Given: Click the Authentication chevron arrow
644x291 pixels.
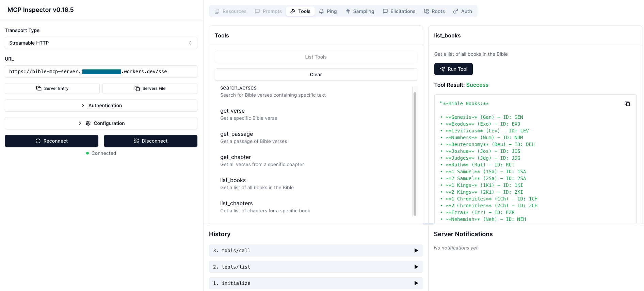Looking at the screenshot, I should tap(83, 106).
